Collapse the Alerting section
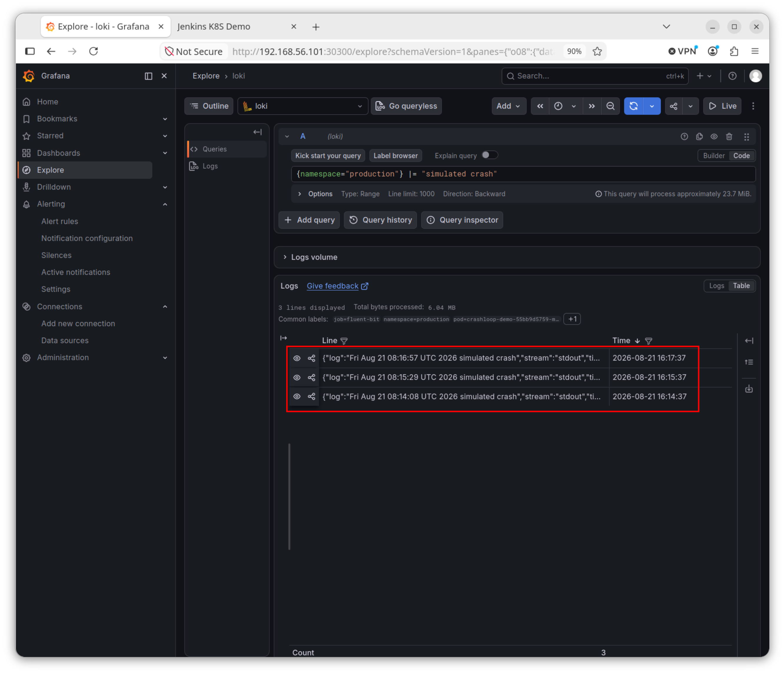 (x=165, y=204)
